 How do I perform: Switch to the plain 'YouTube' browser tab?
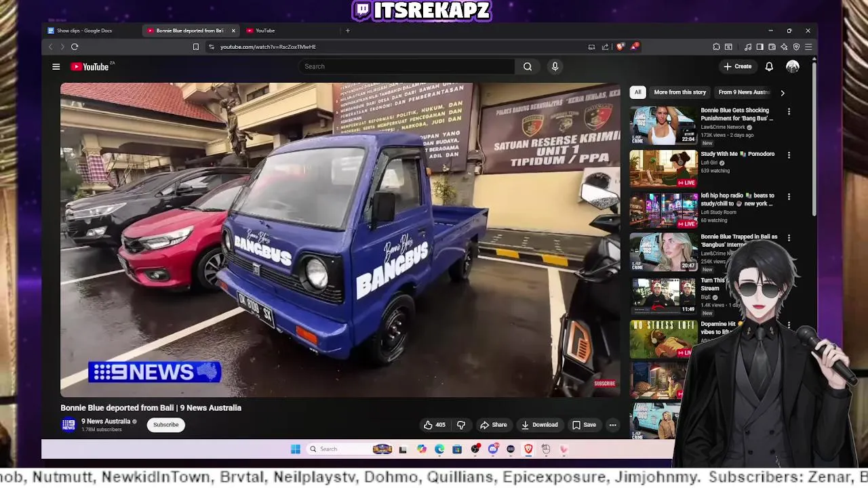pyautogui.click(x=264, y=30)
